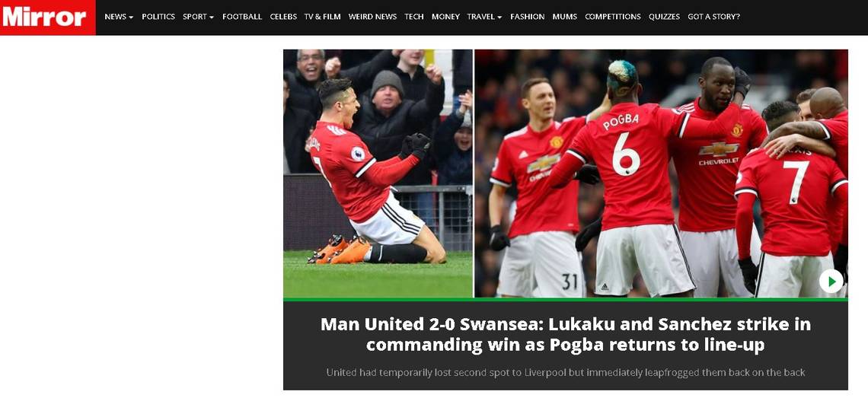Image resolution: width=868 pixels, height=401 pixels.
Task: Open the TECH section
Action: coord(414,17)
